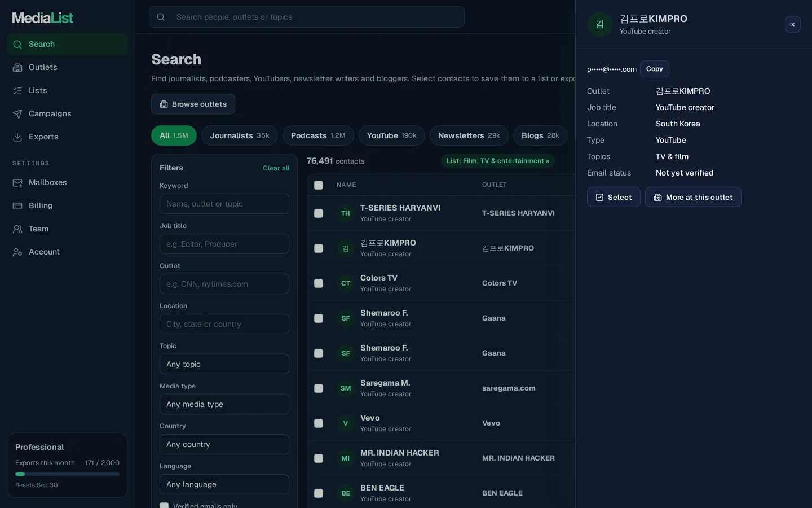The height and width of the screenshot is (508, 812).
Task: Click the Browse outlets button
Action: [x=193, y=104]
